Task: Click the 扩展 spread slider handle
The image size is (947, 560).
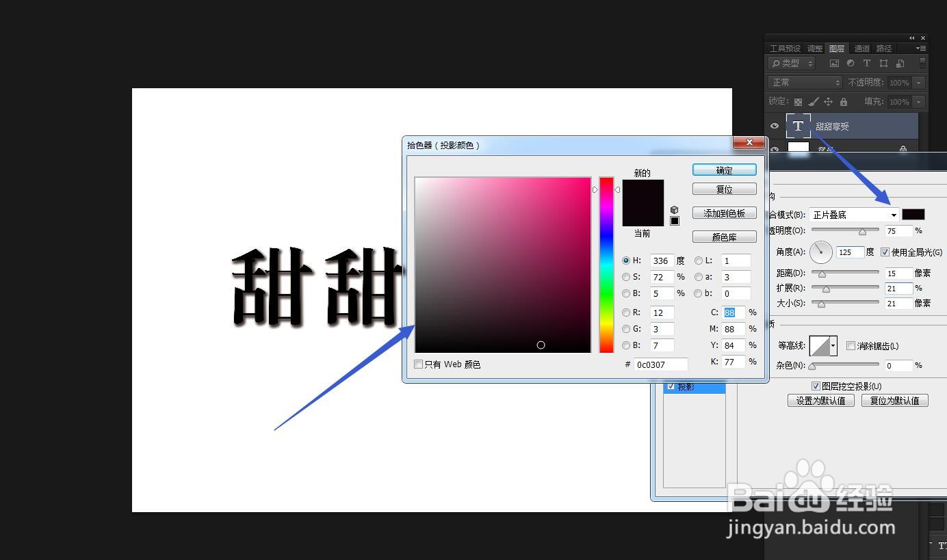Action: tap(826, 289)
